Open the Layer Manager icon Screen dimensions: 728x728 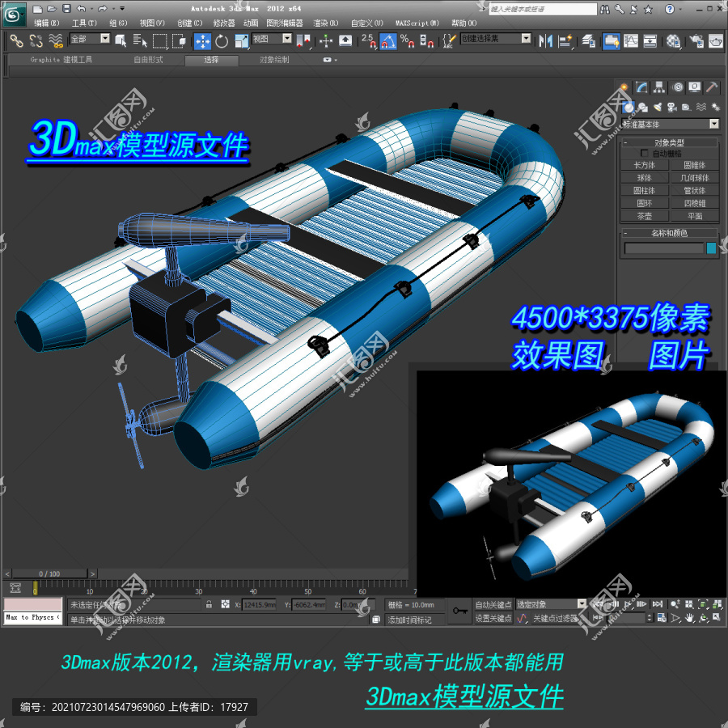(589, 41)
